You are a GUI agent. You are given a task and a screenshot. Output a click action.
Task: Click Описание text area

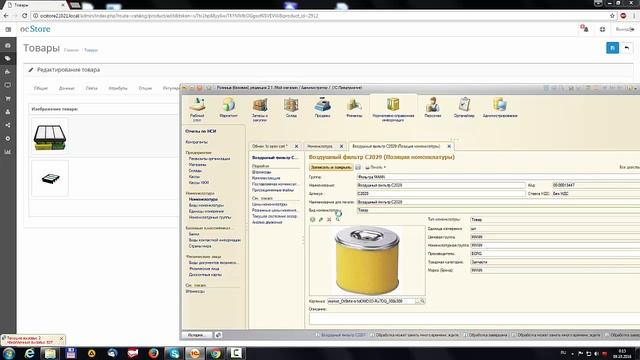(x=473, y=318)
